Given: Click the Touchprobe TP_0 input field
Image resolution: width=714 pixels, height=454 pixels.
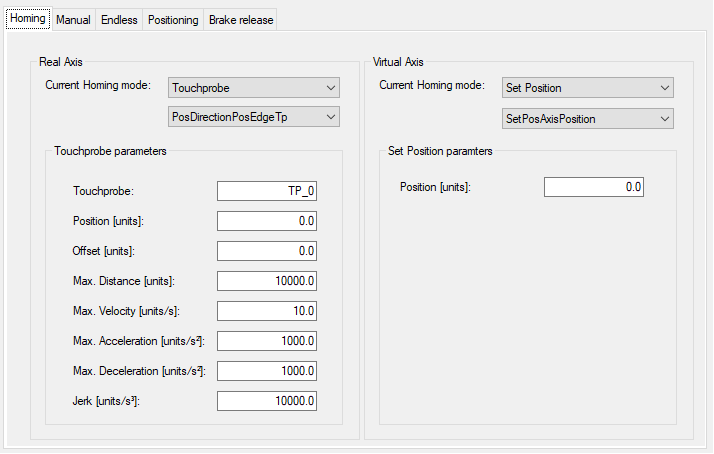Looking at the screenshot, I should tap(267, 191).
